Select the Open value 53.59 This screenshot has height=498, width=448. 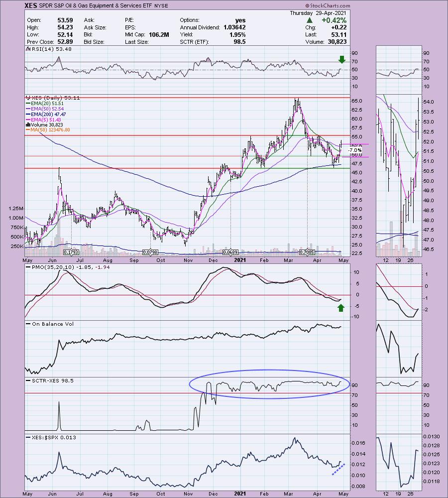click(x=65, y=20)
